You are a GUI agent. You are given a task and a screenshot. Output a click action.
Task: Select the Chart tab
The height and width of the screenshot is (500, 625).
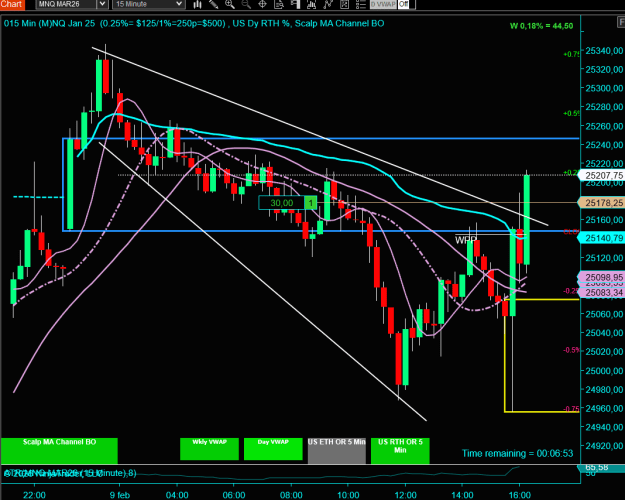pos(12,4)
